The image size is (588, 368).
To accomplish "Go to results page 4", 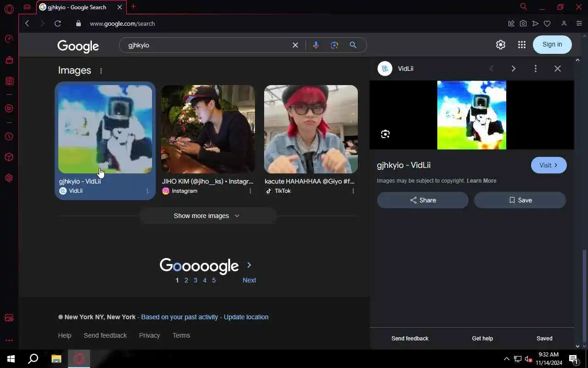I will point(204,280).
